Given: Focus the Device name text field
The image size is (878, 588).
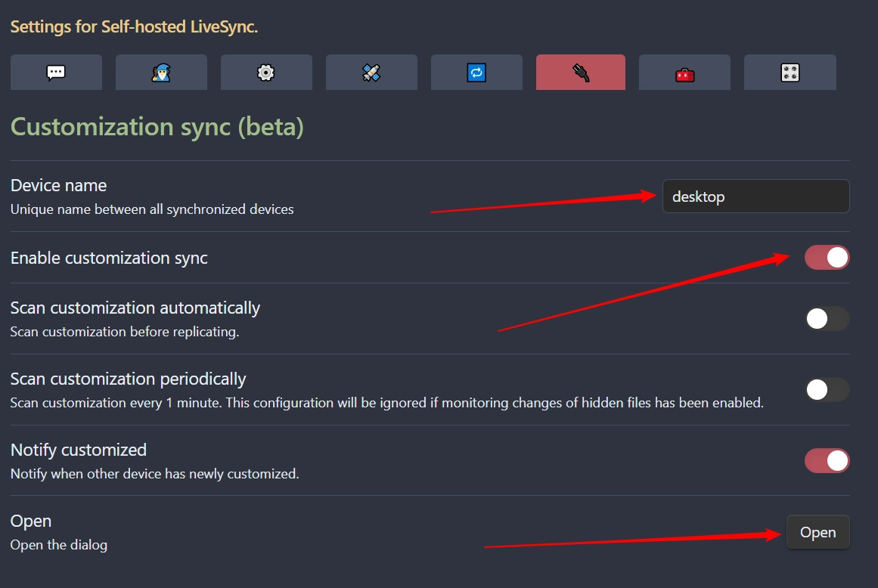Looking at the screenshot, I should (x=756, y=197).
